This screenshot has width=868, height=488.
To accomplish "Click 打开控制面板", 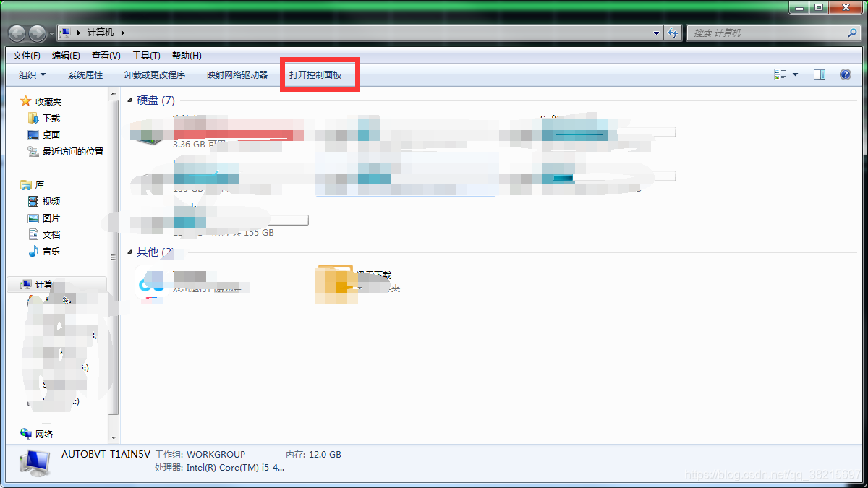I will (315, 74).
